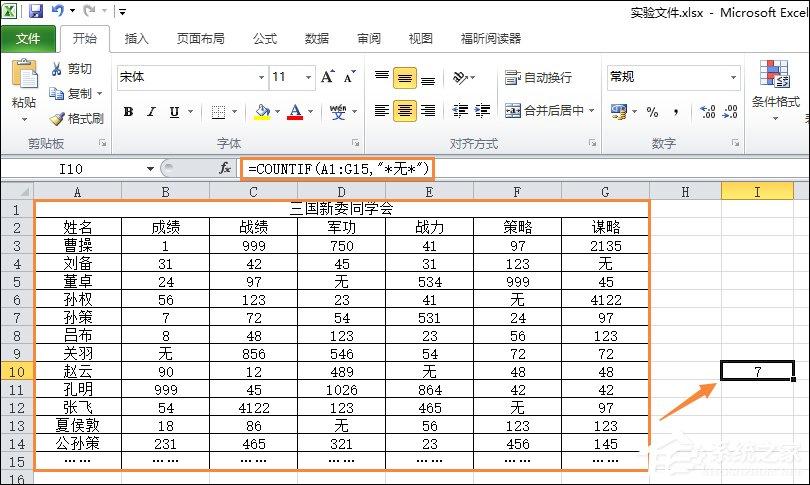810x485 pixels.
Task: Click the cell borders icon
Action: 219,112
